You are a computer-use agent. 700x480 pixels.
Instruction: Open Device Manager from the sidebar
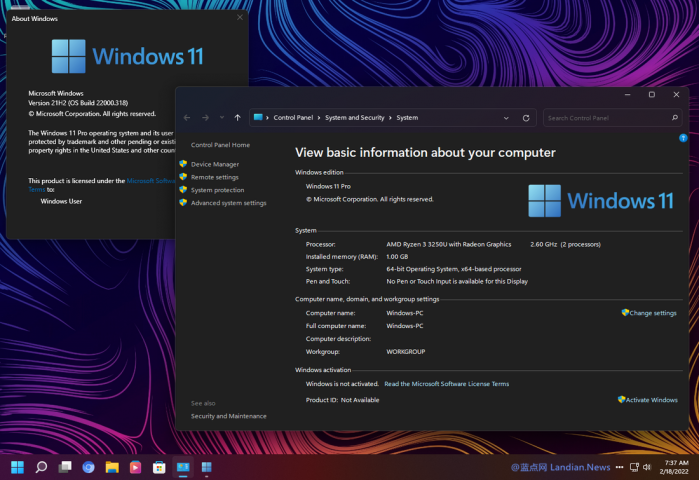point(215,164)
